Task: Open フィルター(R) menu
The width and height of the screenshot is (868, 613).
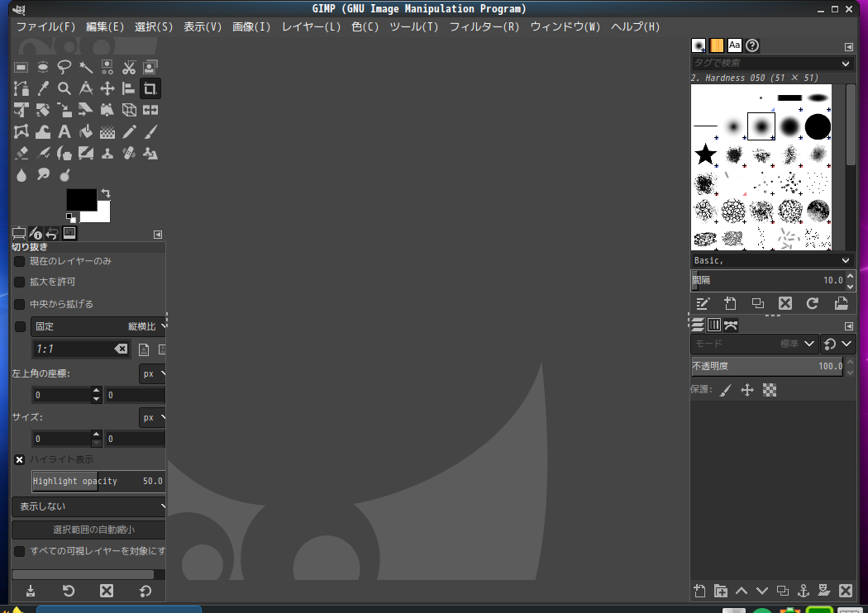Action: click(x=484, y=26)
